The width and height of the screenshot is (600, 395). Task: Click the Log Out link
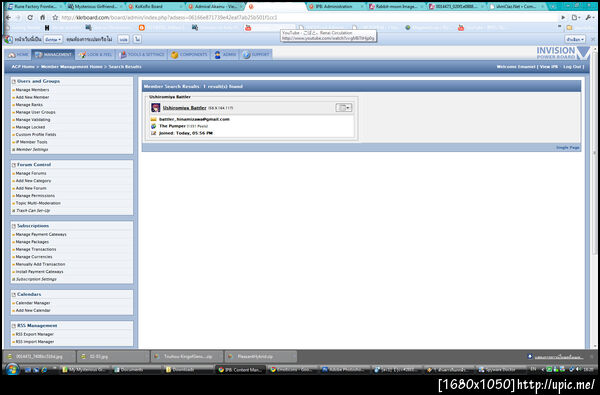tap(573, 67)
